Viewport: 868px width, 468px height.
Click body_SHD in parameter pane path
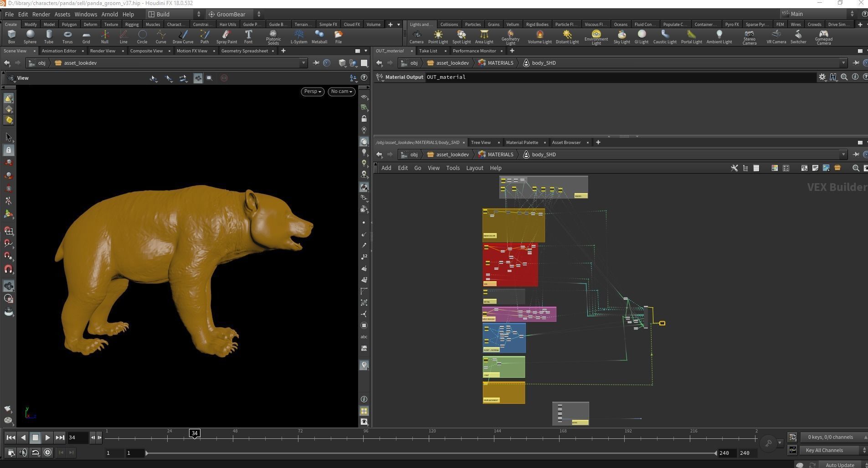pyautogui.click(x=544, y=63)
